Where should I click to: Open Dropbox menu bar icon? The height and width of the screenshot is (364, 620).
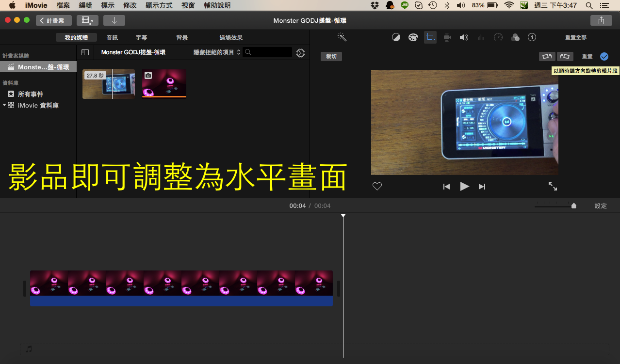click(375, 5)
